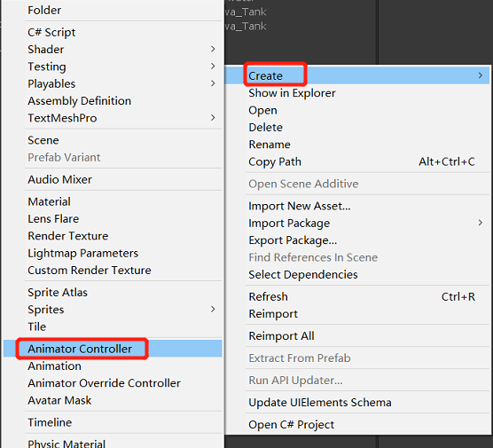493x448 pixels.
Task: Expand the arrow beside Import Package
Action: click(480, 223)
